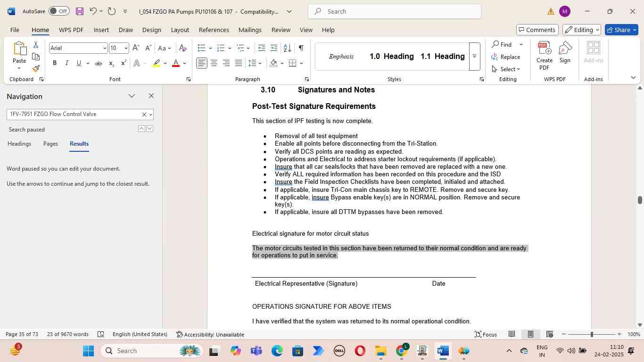Open File Explorer from taskbar

[x=381, y=351]
